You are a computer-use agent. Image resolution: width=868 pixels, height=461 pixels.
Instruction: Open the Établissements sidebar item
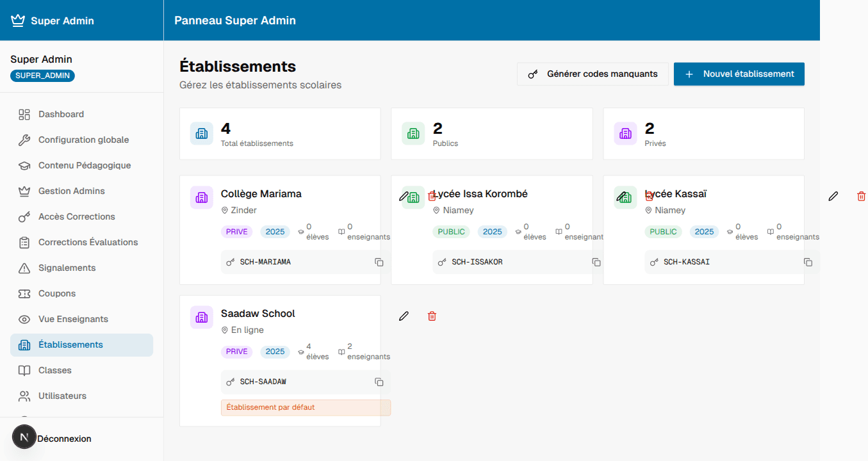click(81, 345)
